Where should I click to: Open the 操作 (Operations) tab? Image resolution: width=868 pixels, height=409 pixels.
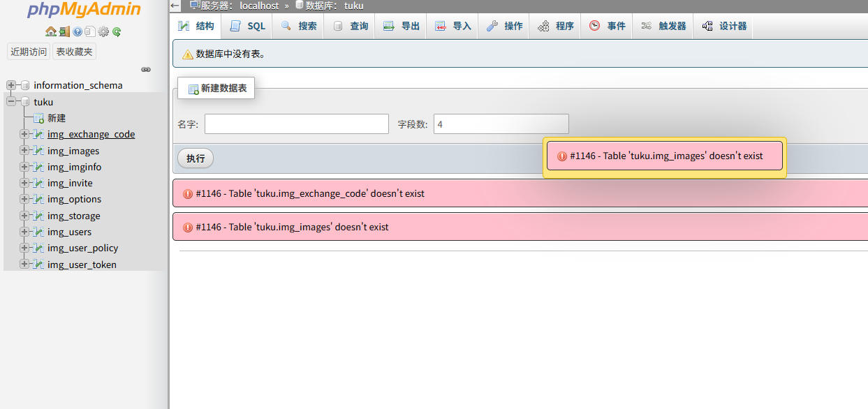tap(504, 26)
